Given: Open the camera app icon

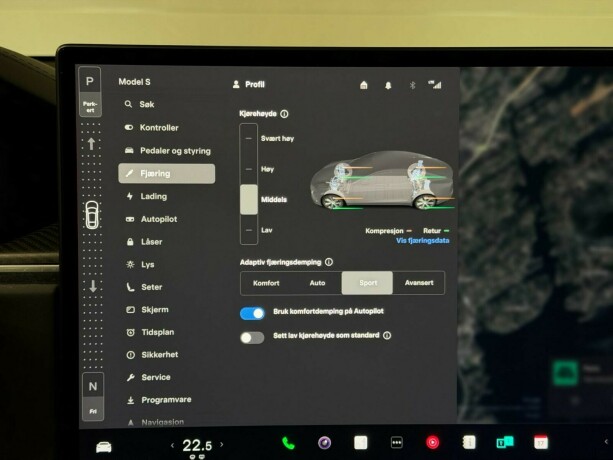Looking at the screenshot, I should pyautogui.click(x=324, y=443).
